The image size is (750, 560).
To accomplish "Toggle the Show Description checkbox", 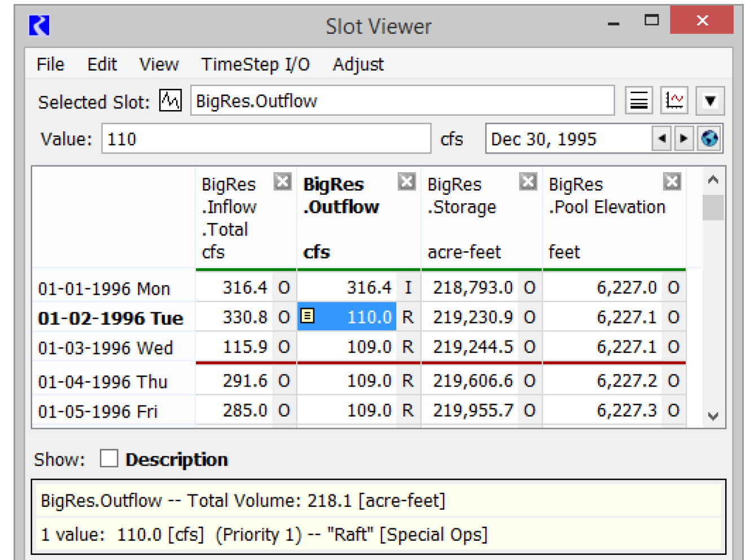I will click(x=109, y=458).
